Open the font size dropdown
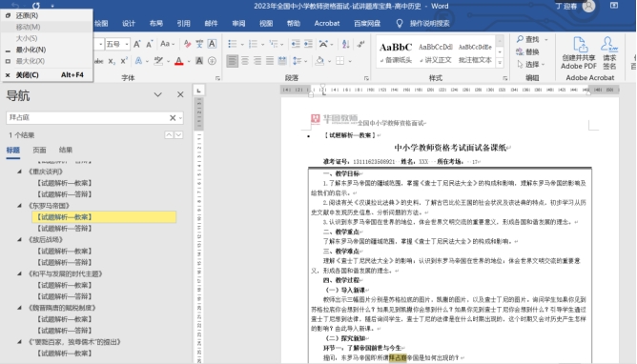Screen dimensions: 637x364 coord(127,44)
